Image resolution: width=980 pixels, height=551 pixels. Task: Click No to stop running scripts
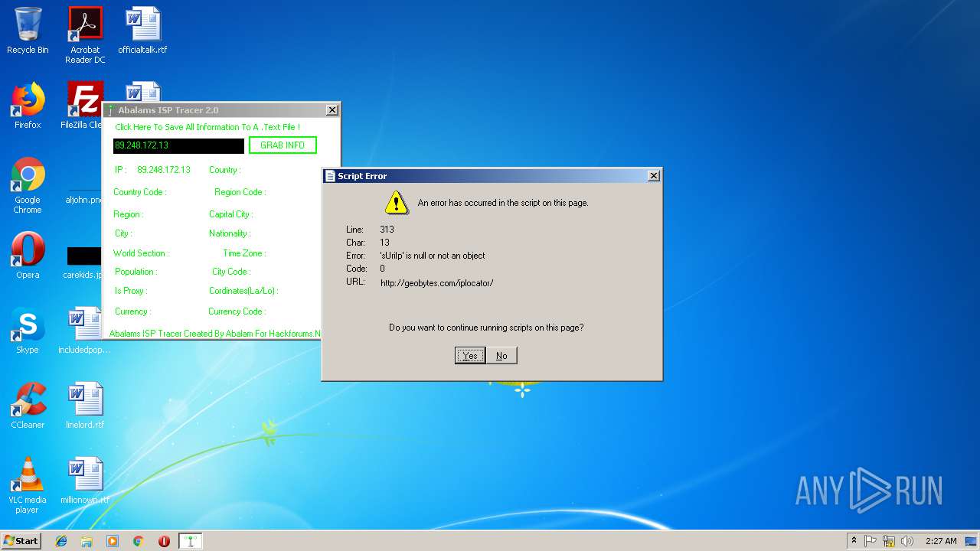point(501,356)
